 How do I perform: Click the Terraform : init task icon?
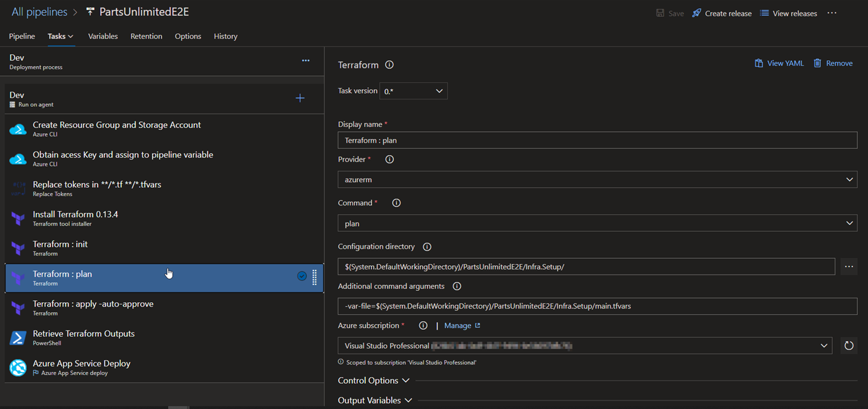pyautogui.click(x=18, y=249)
